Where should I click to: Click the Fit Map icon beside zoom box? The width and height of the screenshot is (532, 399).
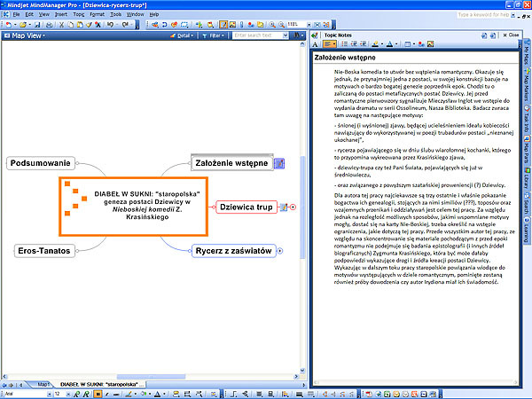pos(317,25)
